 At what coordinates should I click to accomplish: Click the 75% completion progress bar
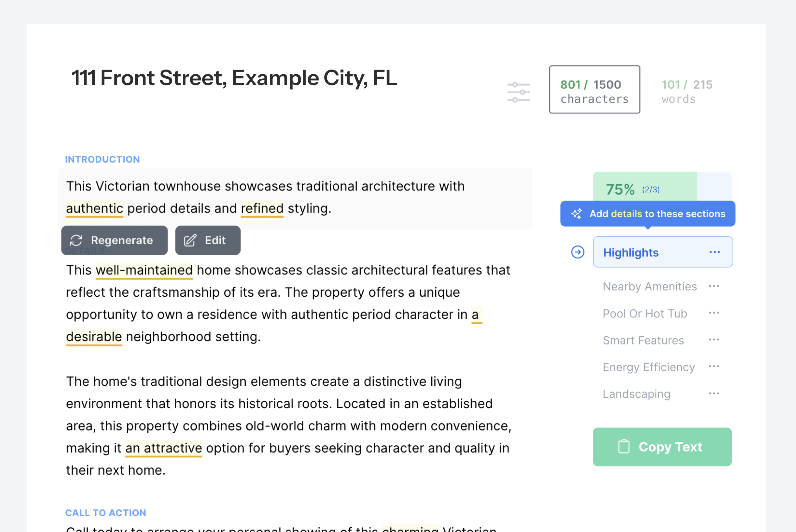pos(662,187)
